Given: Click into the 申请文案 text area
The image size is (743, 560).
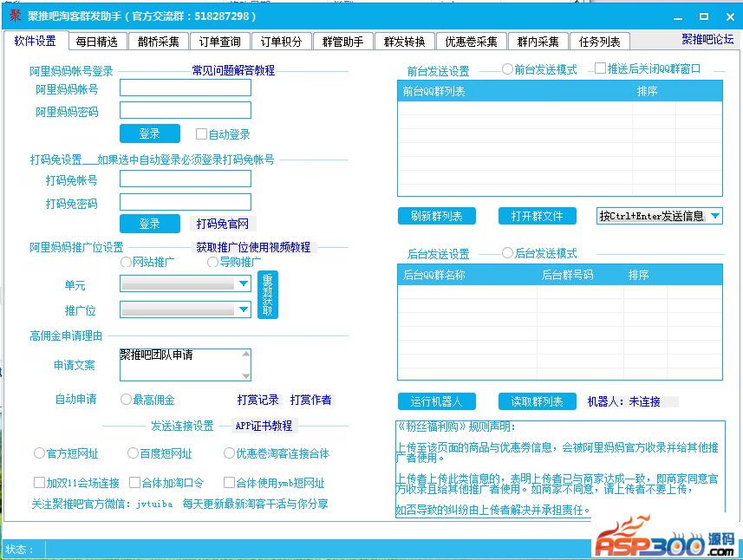Looking at the screenshot, I should tap(180, 365).
